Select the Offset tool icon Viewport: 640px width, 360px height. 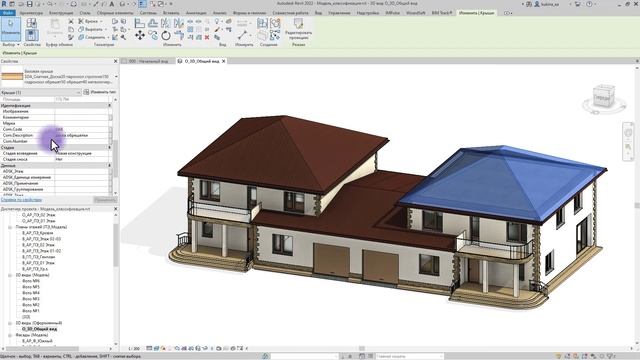[153, 23]
